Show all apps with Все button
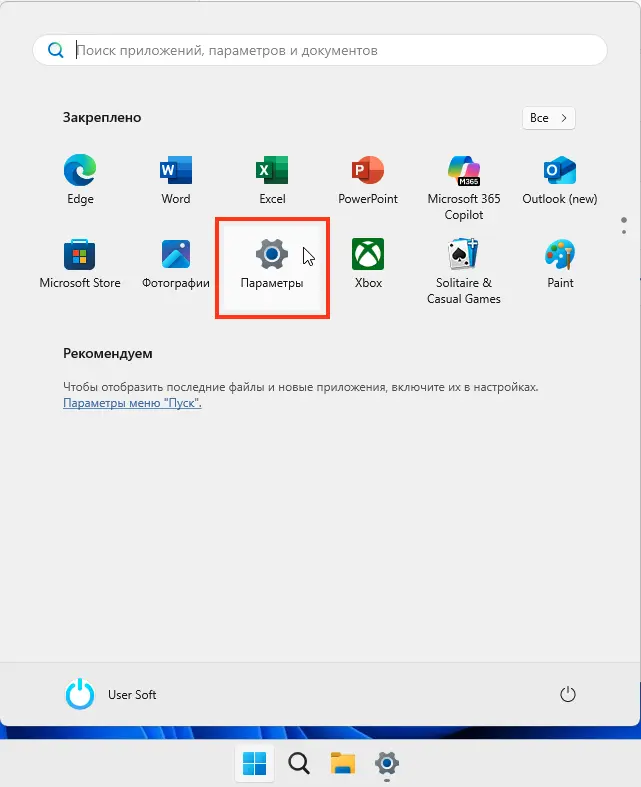The width and height of the screenshot is (641, 787). 548,118
